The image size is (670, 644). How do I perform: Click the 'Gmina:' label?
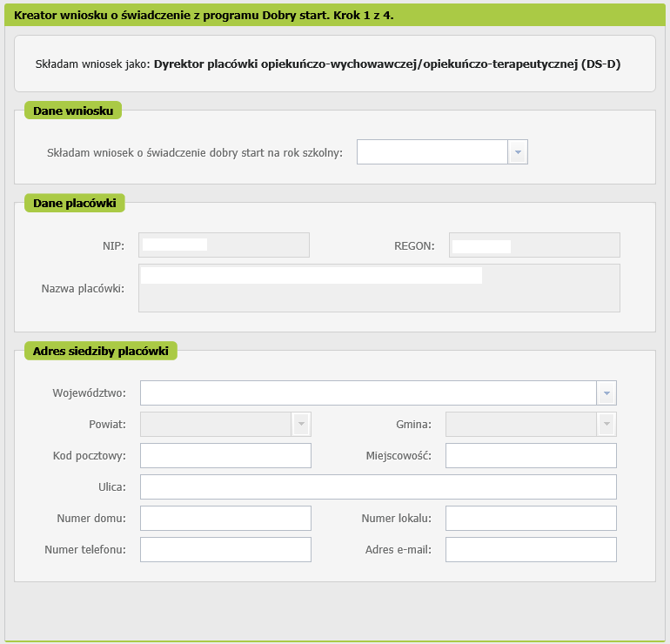(413, 424)
